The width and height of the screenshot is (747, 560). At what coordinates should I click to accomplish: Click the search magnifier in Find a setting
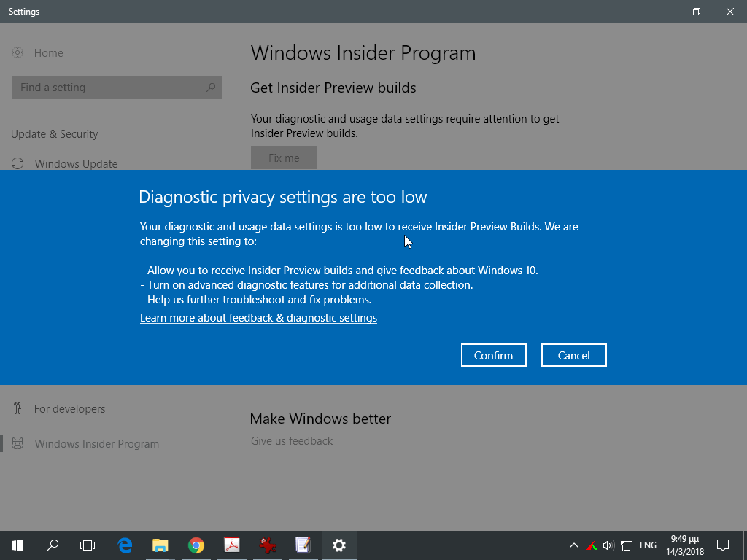[x=211, y=87]
